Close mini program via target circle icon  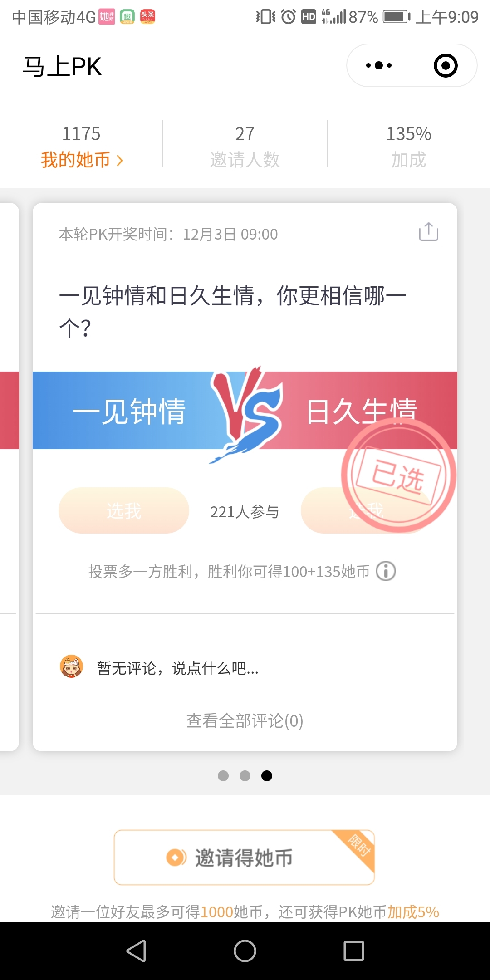[x=446, y=65]
